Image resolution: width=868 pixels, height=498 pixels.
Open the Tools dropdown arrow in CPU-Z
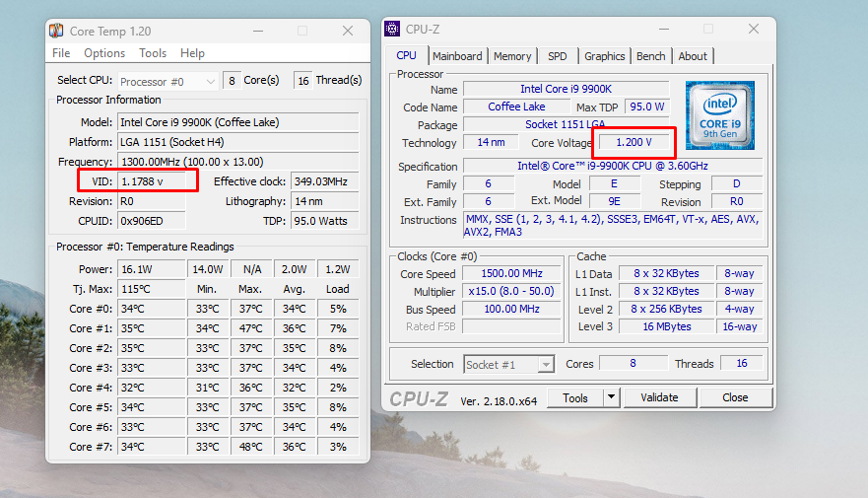point(611,397)
